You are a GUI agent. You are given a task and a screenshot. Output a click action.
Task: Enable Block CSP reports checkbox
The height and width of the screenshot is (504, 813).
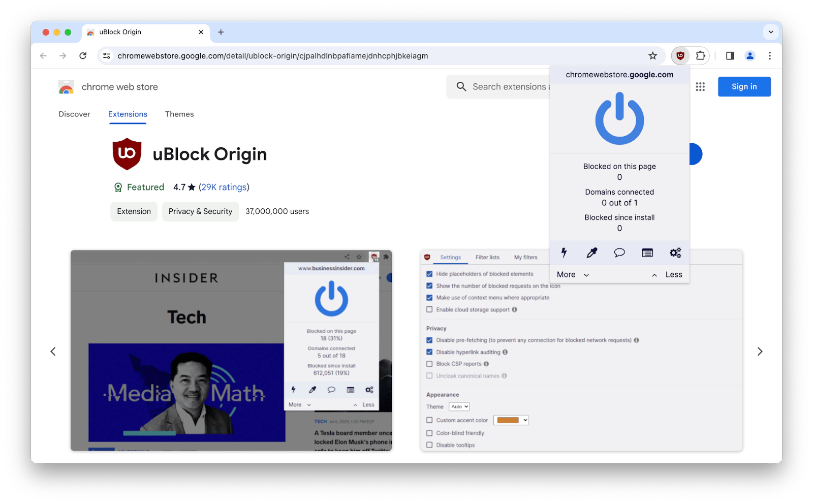click(x=429, y=364)
